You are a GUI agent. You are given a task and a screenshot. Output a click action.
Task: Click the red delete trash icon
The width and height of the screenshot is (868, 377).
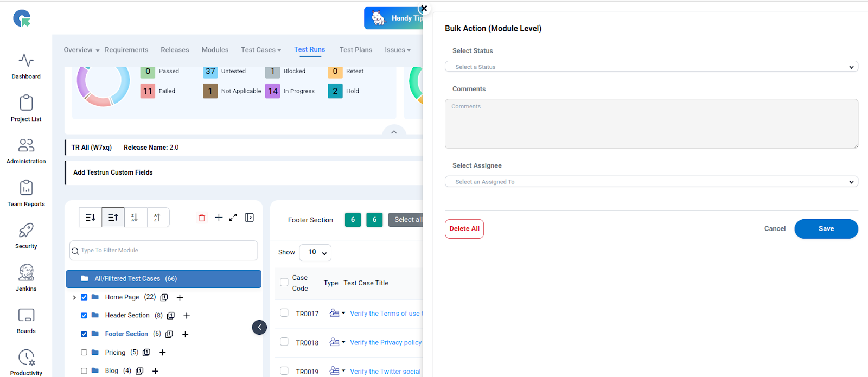[x=202, y=218]
